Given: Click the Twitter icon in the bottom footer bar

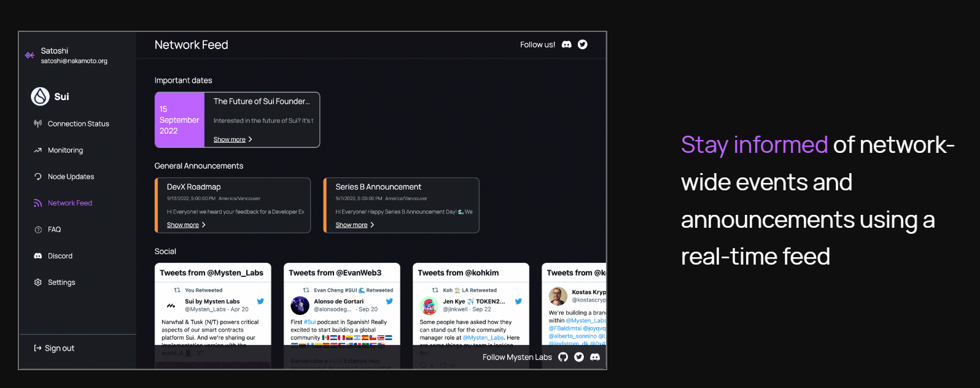Looking at the screenshot, I should (579, 357).
